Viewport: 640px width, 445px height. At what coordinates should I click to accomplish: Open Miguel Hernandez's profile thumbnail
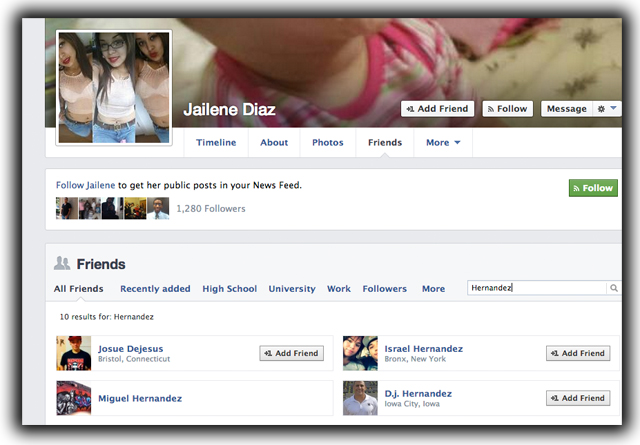coord(74,398)
